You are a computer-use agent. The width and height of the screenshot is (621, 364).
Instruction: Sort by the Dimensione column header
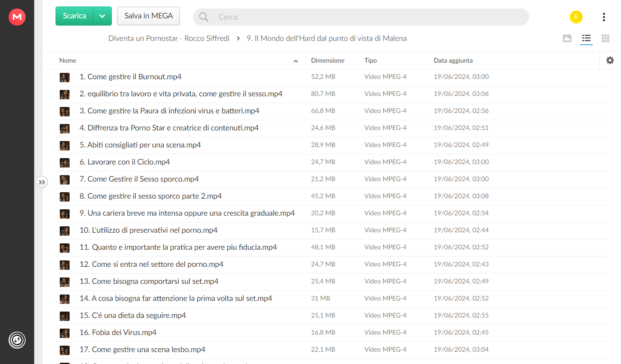click(x=328, y=61)
